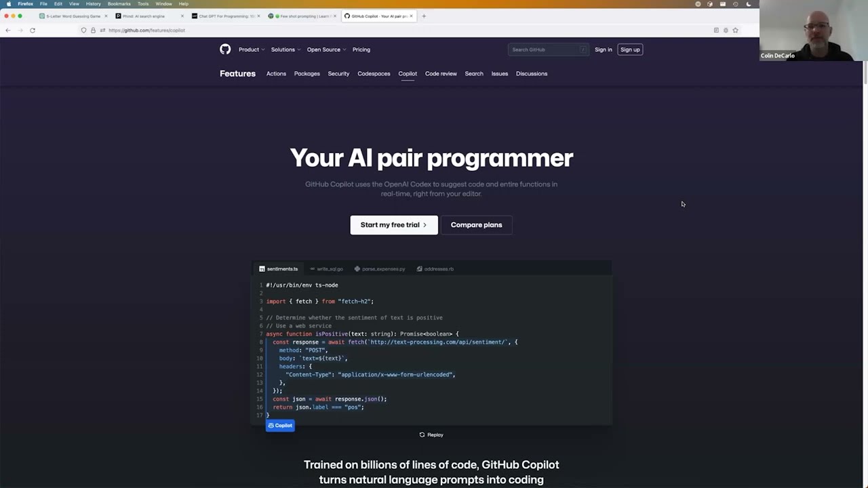Image resolution: width=868 pixels, height=488 pixels.
Task: Open the Firefox menu in menu bar
Action: tap(26, 4)
